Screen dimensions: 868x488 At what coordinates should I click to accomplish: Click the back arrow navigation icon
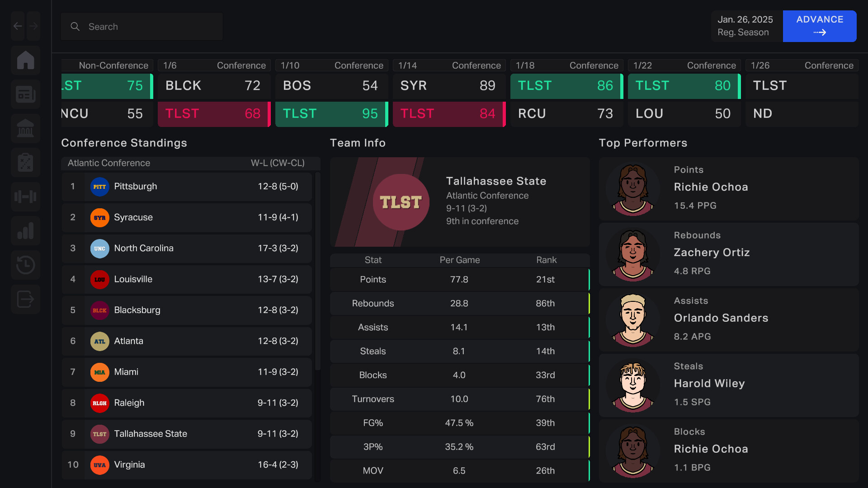tap(18, 26)
